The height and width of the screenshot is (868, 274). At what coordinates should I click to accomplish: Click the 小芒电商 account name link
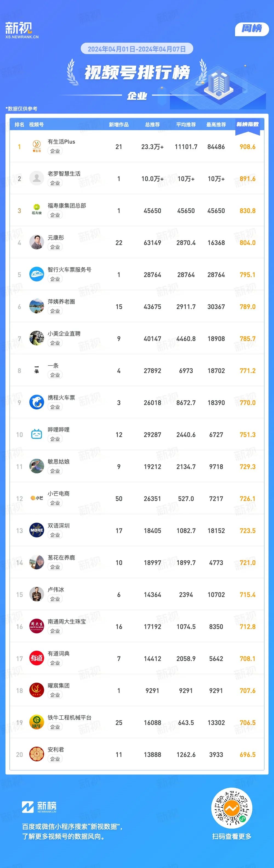(x=59, y=493)
